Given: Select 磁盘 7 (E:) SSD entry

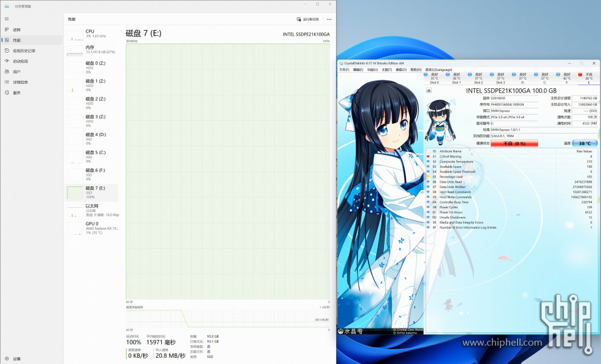Looking at the screenshot, I should pyautogui.click(x=92, y=192).
